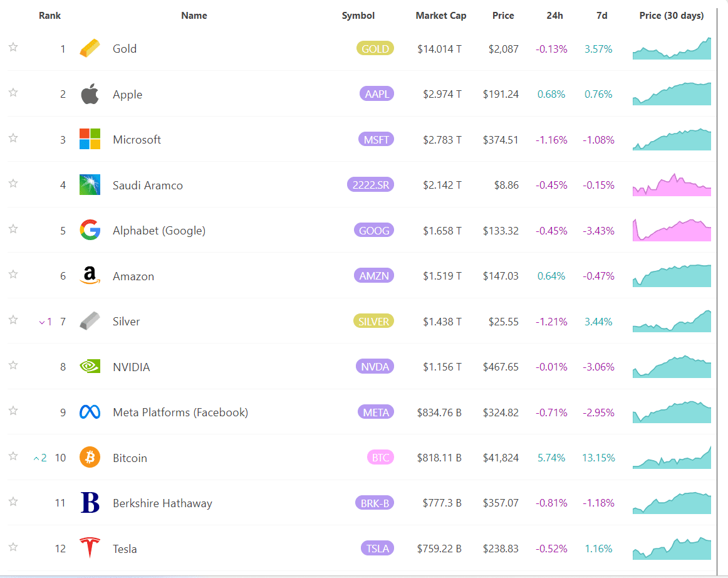Click the NVIDIA logo icon
728x578 pixels.
[x=90, y=367]
